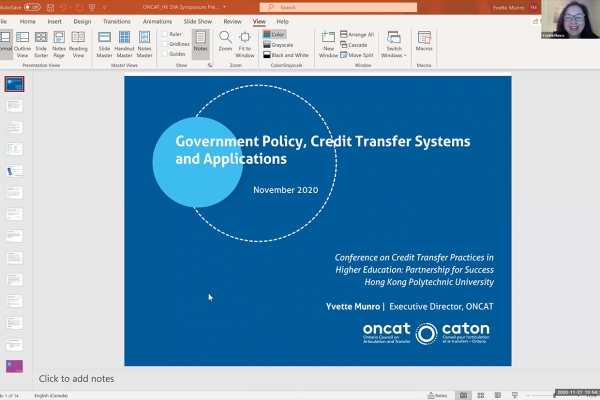Viewport: 600px width, 400px height.
Task: Click the English (Canada) language indicator
Action: coord(51,395)
